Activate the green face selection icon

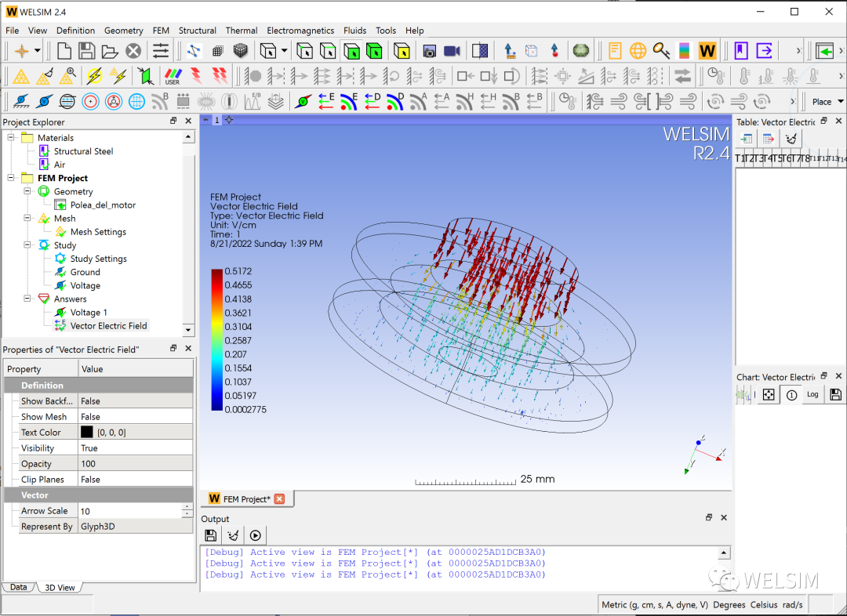[351, 51]
